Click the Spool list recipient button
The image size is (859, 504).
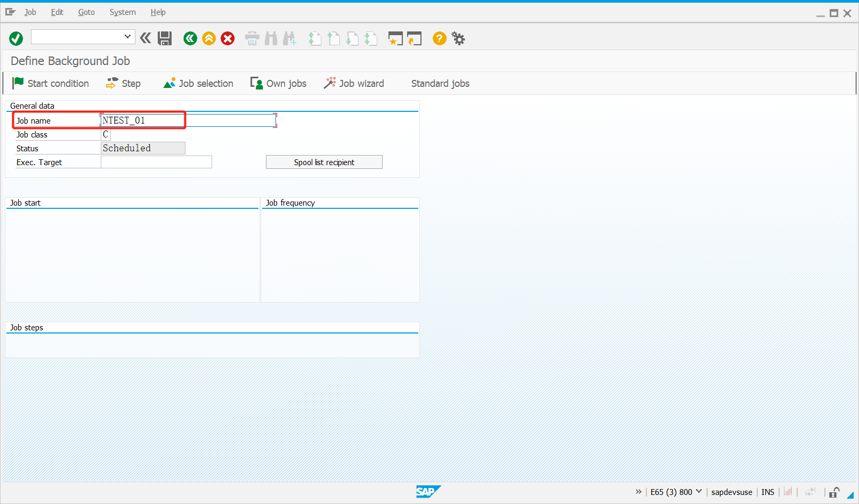(x=324, y=161)
